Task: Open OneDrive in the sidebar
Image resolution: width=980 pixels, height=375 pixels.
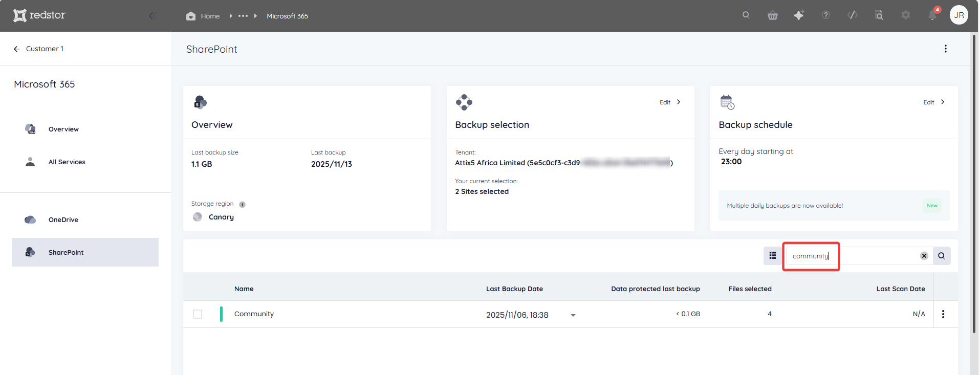Action: click(63, 219)
